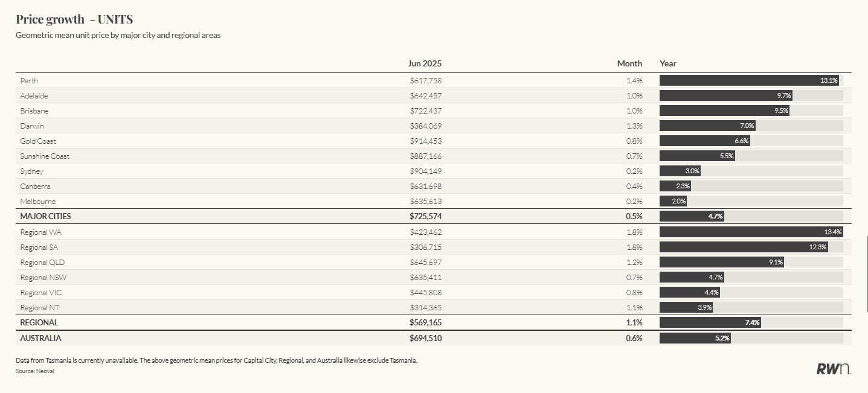Click the Jun 2025 column header
This screenshot has width=868, height=393.
click(x=425, y=63)
